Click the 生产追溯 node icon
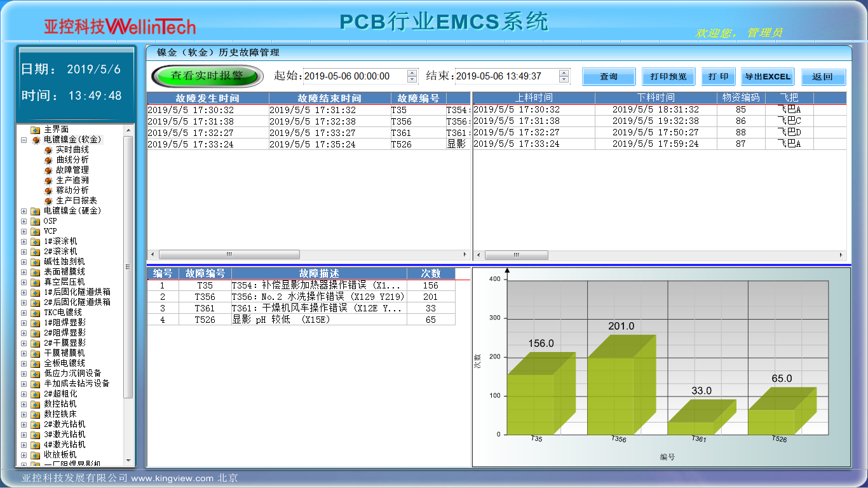 [48, 180]
